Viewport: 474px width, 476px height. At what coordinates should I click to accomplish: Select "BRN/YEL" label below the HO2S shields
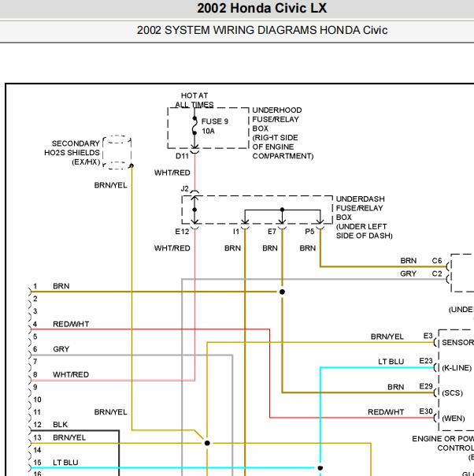[x=111, y=185]
